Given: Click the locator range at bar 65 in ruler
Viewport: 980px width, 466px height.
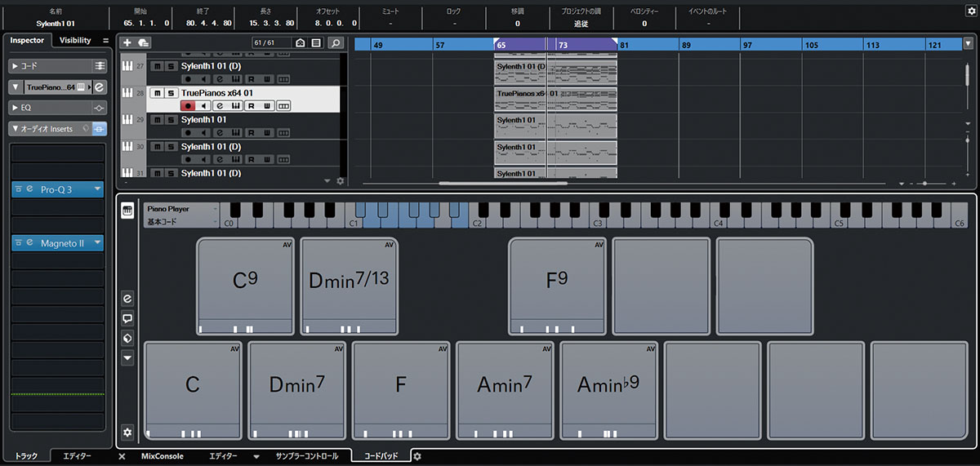Looking at the screenshot, I should (x=556, y=43).
